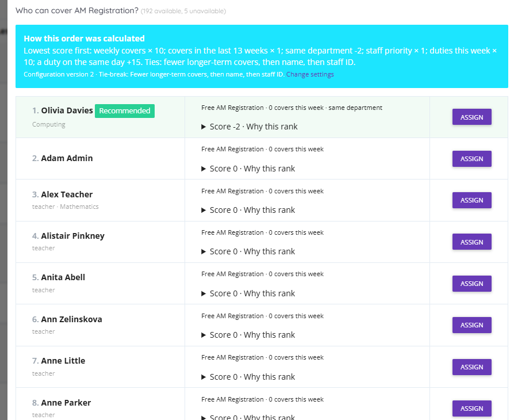Image resolution: width=514 pixels, height=420 pixels.
Task: Click the name Alistair Pinkney
Action: [x=73, y=236]
